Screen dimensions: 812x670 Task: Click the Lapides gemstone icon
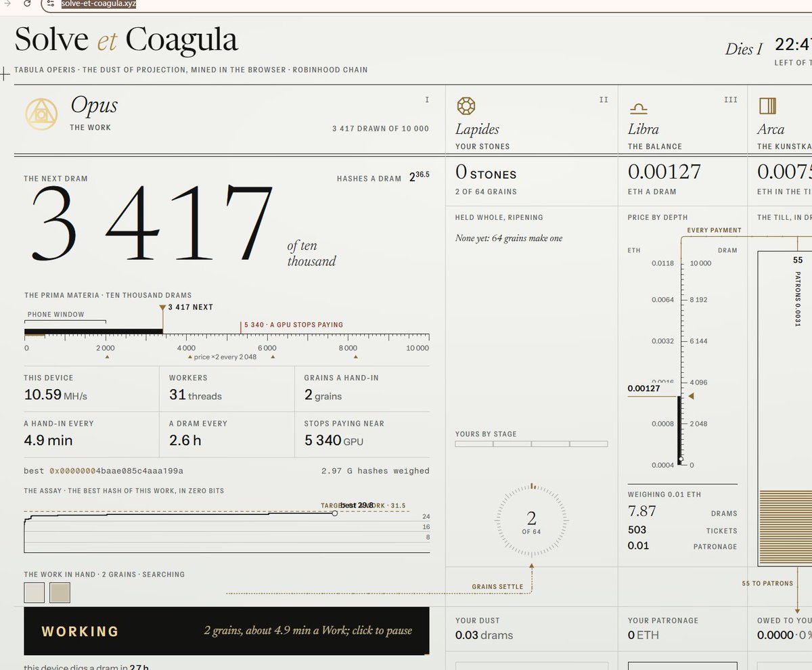pos(466,106)
